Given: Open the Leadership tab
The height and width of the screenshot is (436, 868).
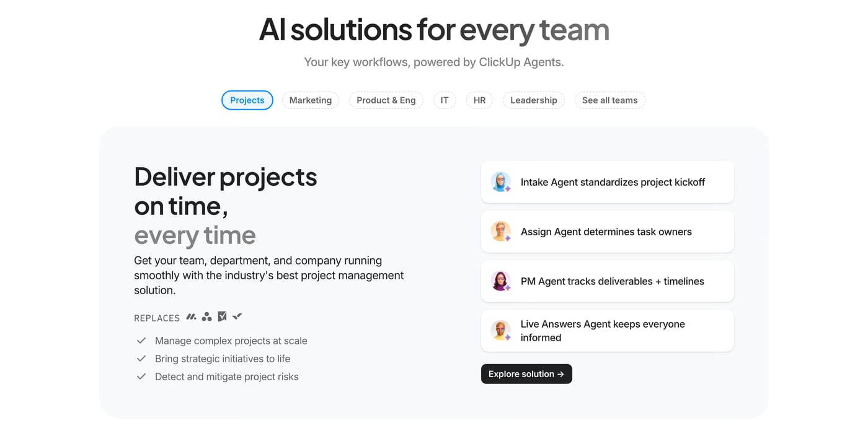Looking at the screenshot, I should [534, 100].
